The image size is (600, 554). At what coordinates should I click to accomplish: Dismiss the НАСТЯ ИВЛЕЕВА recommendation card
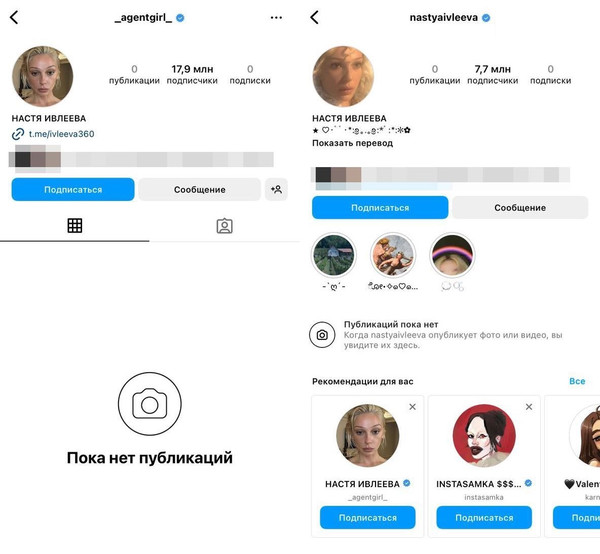[412, 407]
